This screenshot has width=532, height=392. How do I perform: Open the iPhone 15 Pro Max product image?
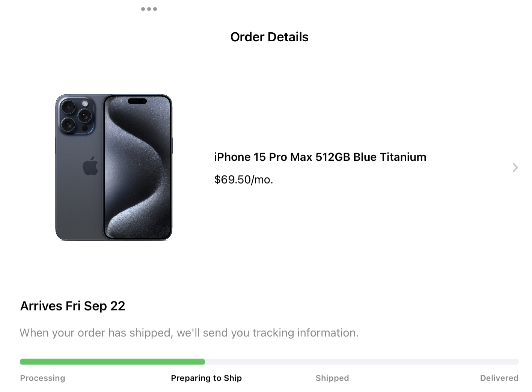114,167
